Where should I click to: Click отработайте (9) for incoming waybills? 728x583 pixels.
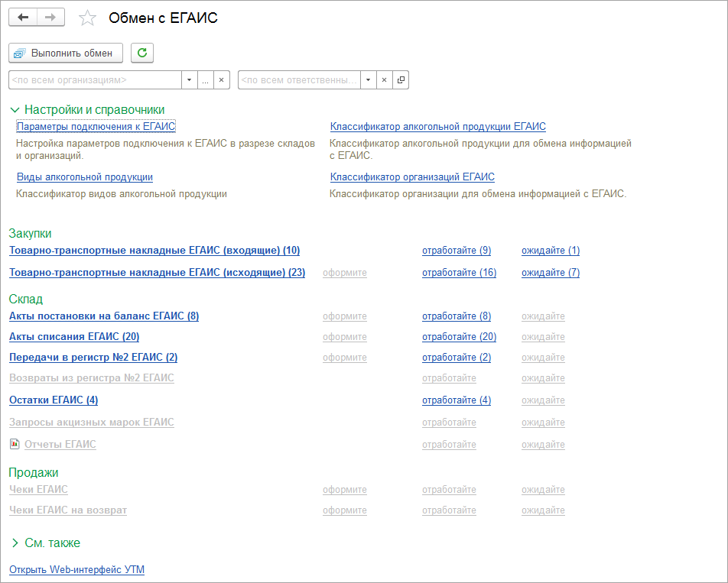point(457,251)
